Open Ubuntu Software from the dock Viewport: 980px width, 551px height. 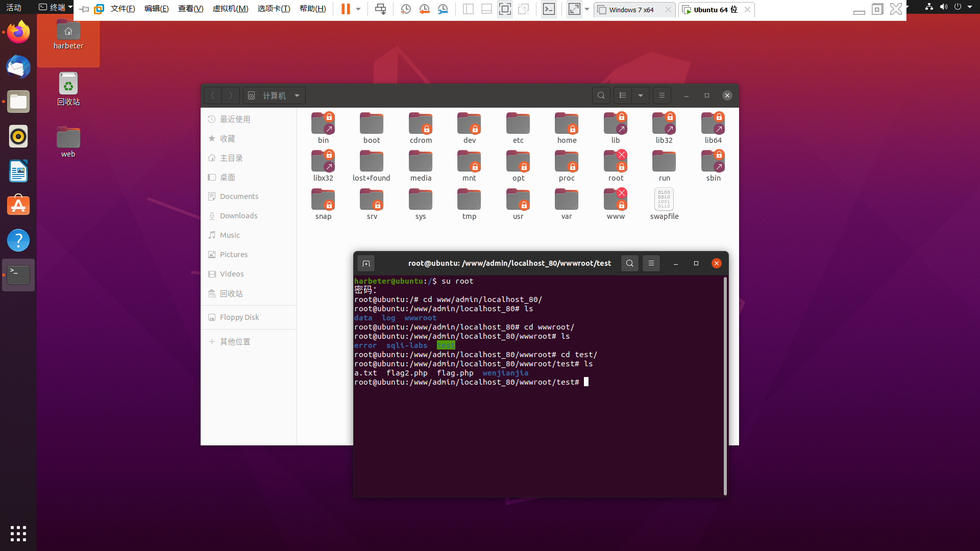[x=18, y=206]
